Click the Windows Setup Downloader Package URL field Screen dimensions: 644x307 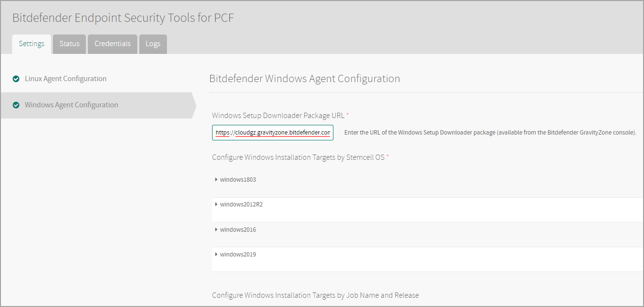[272, 132]
